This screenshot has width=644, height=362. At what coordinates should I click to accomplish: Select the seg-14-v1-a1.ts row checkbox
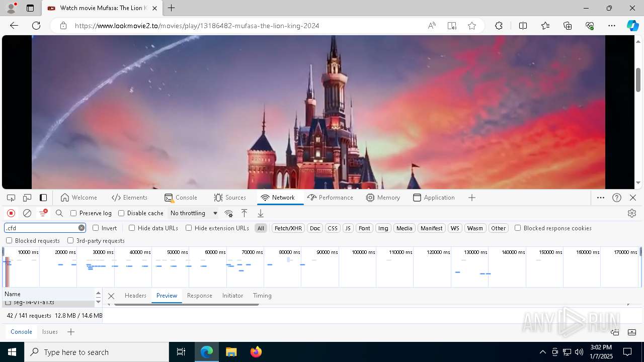pos(8,303)
